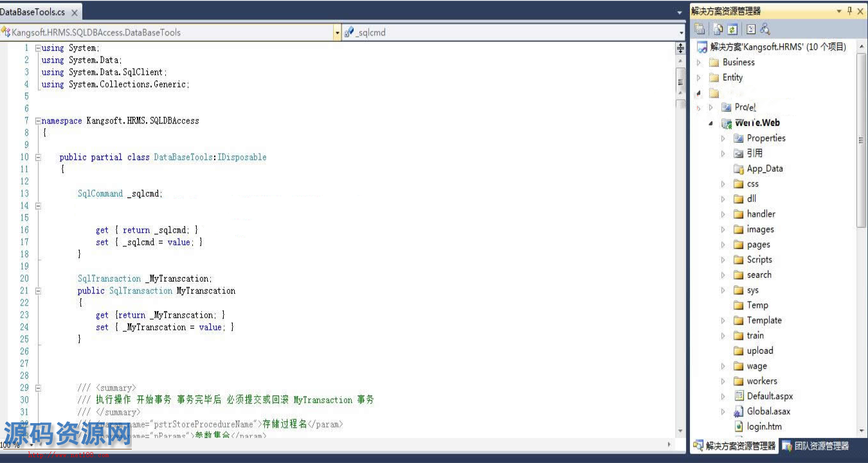This screenshot has height=463, width=868.
Task: Switch to the DataBaseTools.cs tab
Action: click(32, 12)
